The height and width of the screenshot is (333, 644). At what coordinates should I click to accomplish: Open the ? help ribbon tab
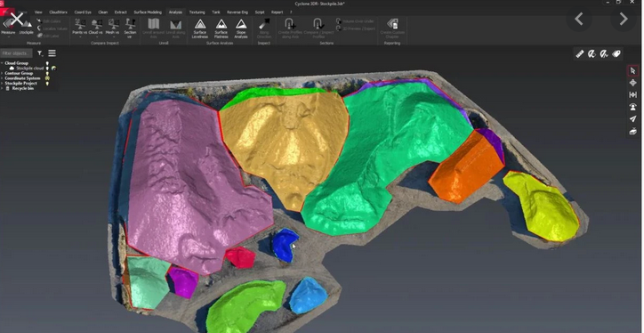point(291,12)
